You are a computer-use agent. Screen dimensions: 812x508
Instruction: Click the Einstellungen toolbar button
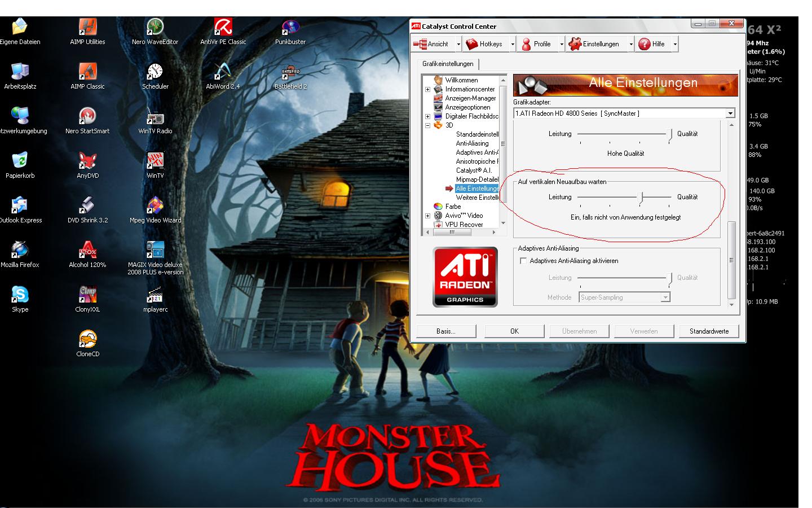pyautogui.click(x=596, y=44)
